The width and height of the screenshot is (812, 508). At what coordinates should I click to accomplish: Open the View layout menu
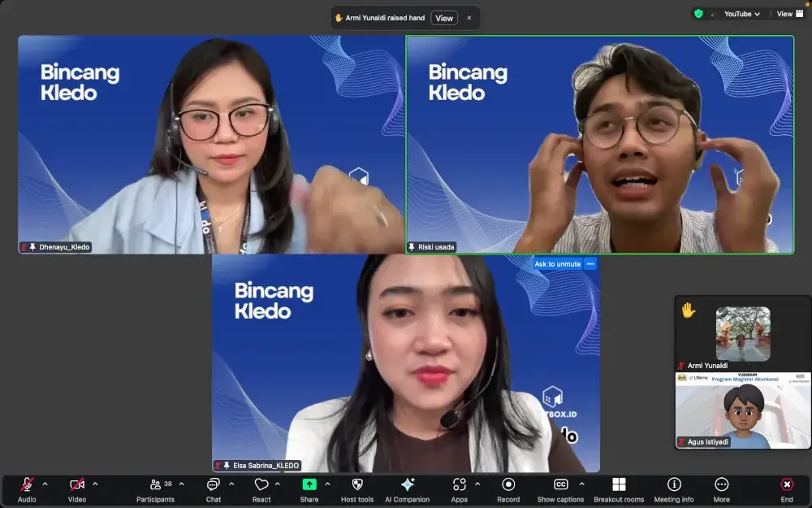click(790, 14)
